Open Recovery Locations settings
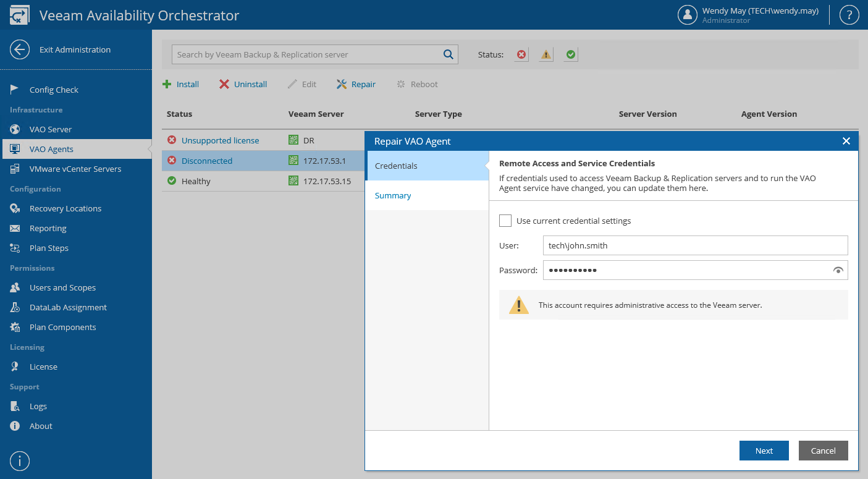The image size is (868, 479). pyautogui.click(x=65, y=208)
